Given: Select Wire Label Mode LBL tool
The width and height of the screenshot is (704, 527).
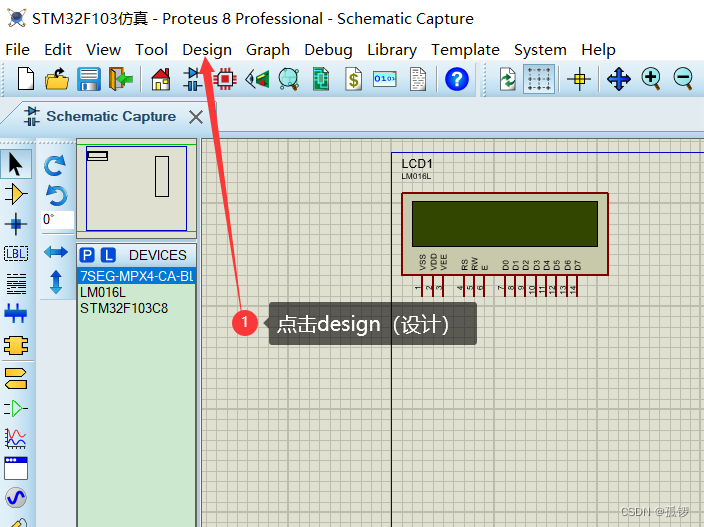Looking at the screenshot, I should (16, 254).
